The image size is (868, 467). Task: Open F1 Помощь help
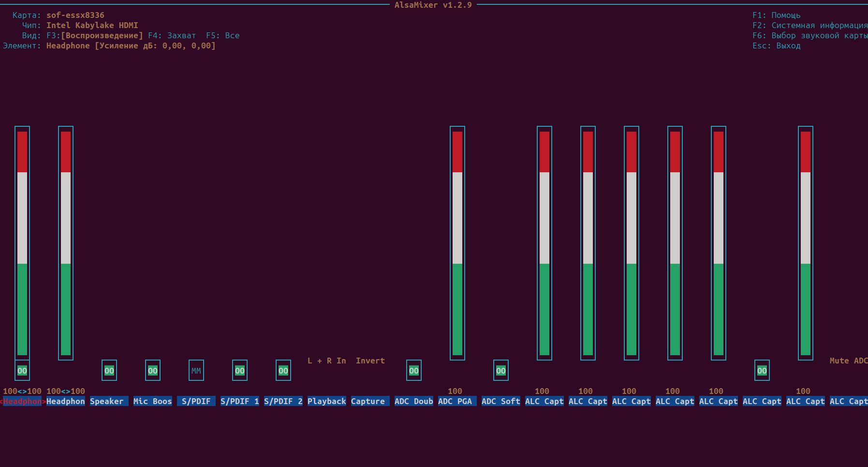777,15
